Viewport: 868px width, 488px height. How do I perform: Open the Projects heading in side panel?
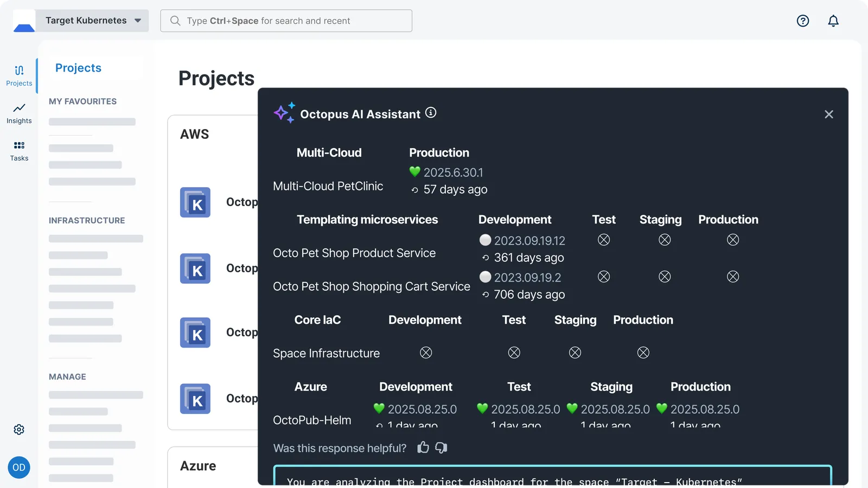(78, 68)
